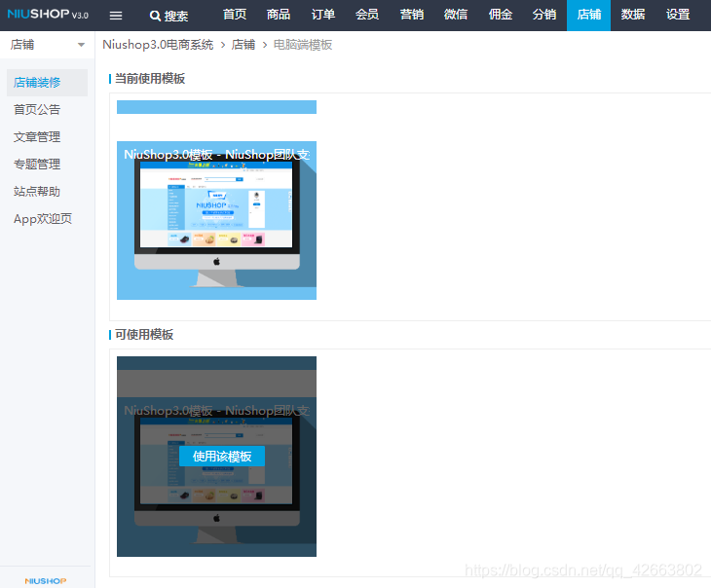Click the 电脑端模板 breadcrumb text

[303, 45]
